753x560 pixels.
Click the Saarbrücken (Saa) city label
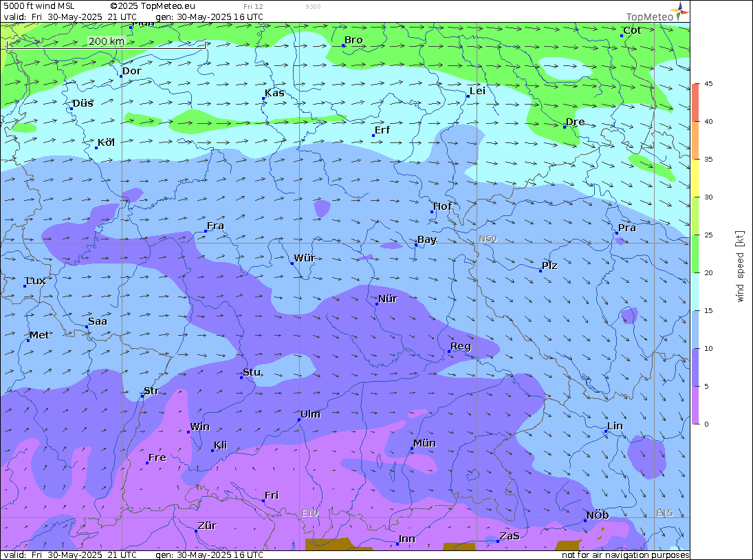98,321
